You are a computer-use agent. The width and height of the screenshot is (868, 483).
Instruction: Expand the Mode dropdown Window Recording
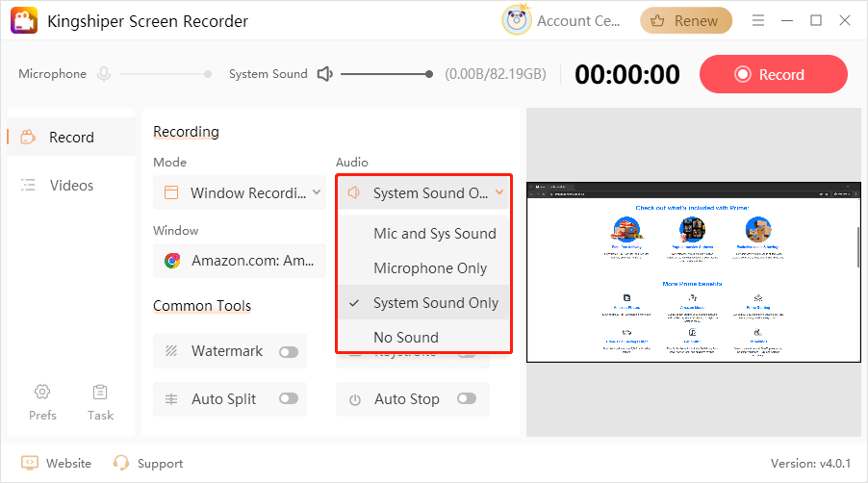tap(240, 192)
